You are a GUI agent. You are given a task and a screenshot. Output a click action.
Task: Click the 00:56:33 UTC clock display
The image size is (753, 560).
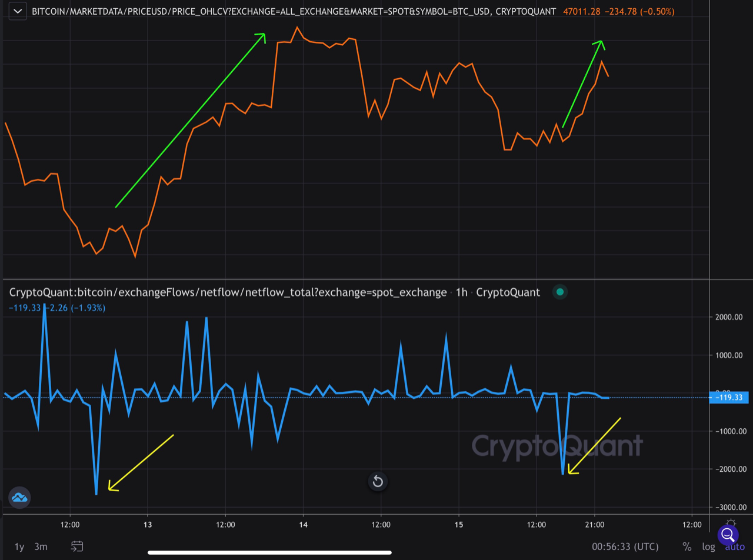click(624, 546)
